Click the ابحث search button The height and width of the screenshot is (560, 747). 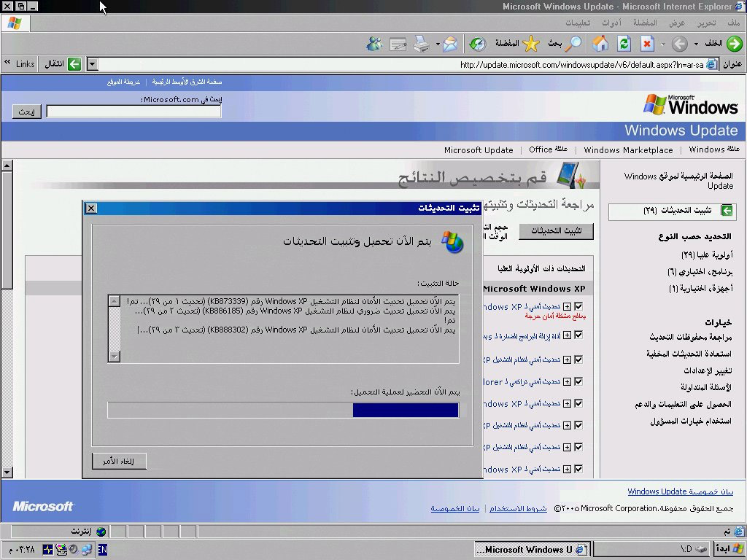[27, 112]
